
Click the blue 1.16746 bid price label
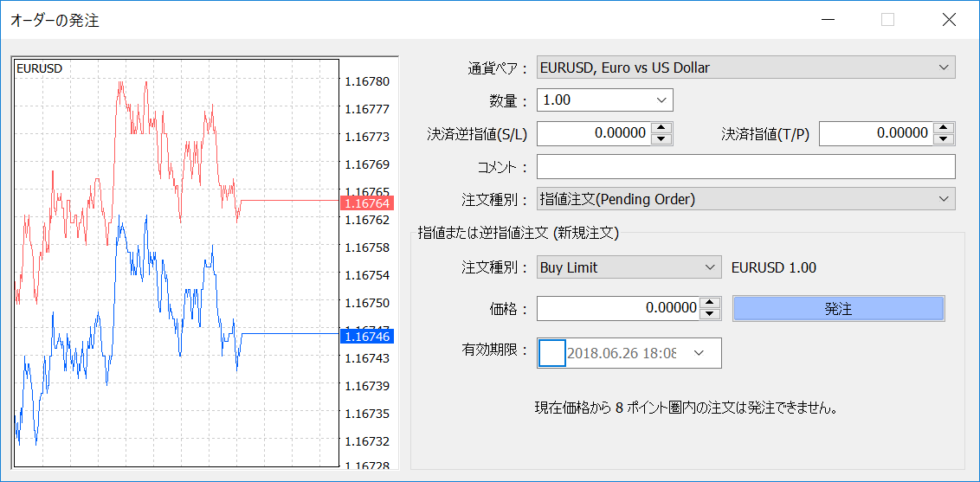[367, 336]
